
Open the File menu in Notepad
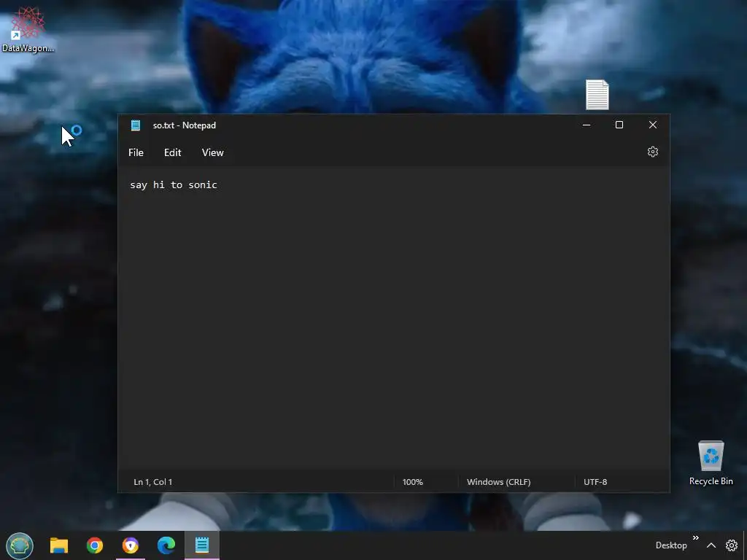[136, 152]
